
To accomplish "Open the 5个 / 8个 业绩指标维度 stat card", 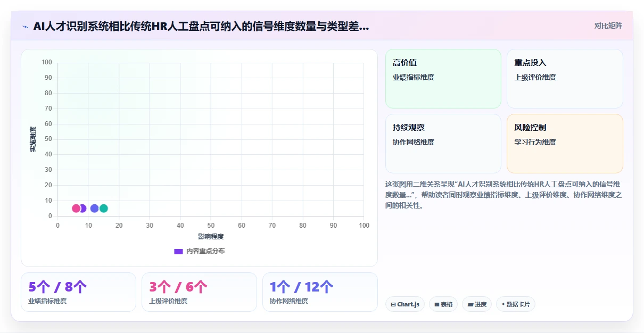I will pos(78,292).
